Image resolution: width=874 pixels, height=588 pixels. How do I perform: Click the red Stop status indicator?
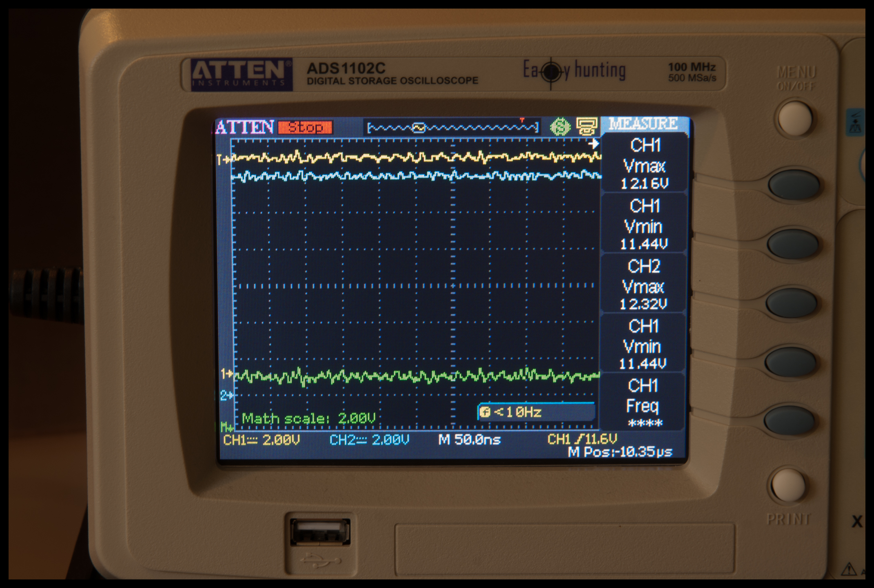click(x=305, y=128)
